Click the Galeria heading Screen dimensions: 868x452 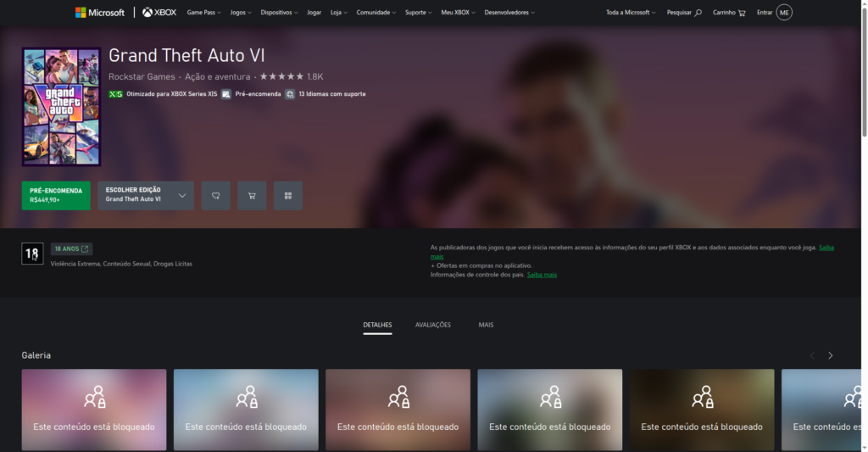pyautogui.click(x=36, y=355)
